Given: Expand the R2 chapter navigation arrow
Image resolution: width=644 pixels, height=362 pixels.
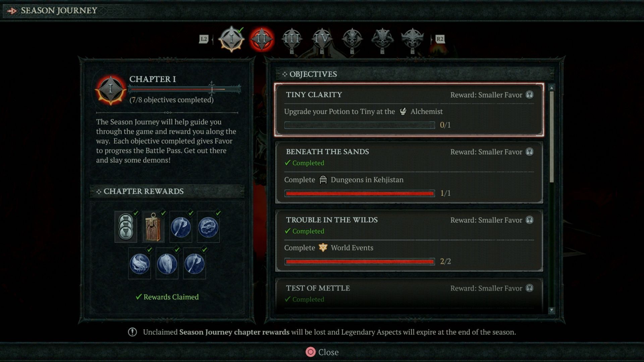Looking at the screenshot, I should pyautogui.click(x=439, y=39).
